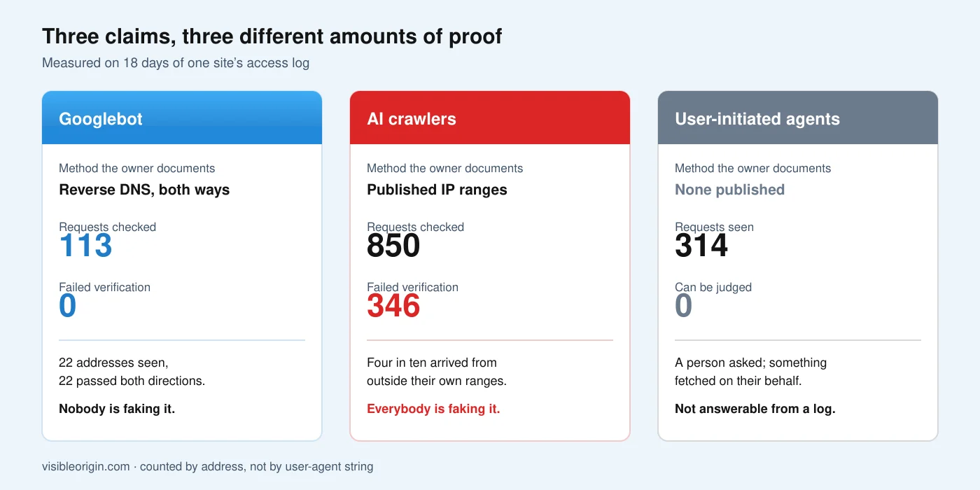
Task: Click 'Four in ten arrived from' text
Action: click(x=432, y=363)
